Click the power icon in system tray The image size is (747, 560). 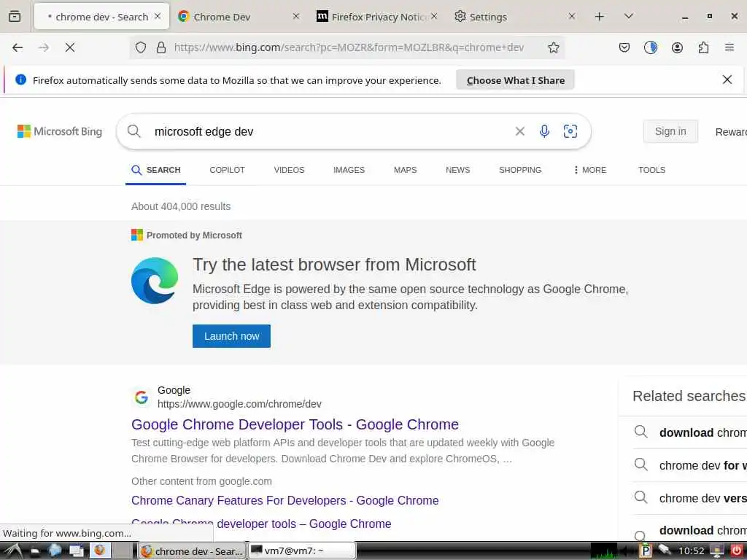[737, 551]
